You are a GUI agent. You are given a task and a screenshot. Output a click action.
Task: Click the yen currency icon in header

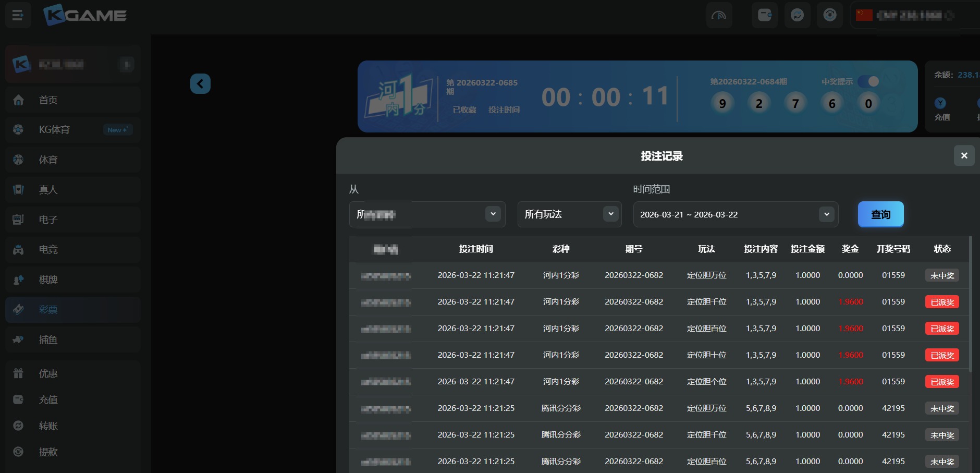[x=830, y=15]
